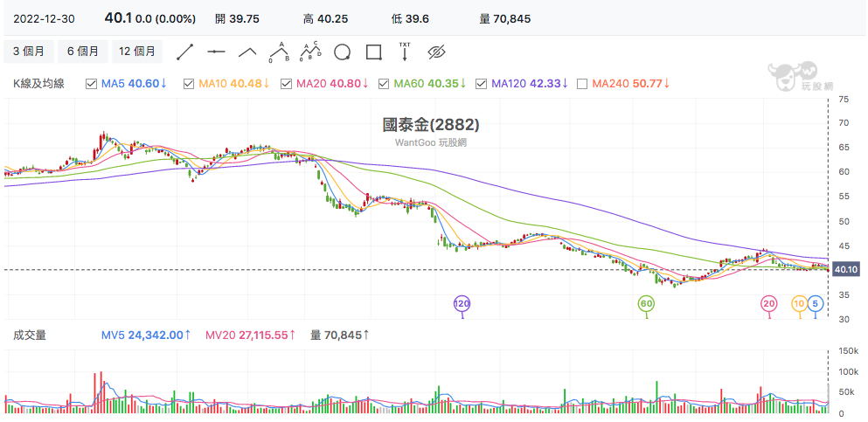Select the horizontal line drawing tool
The width and height of the screenshot is (868, 422).
(217, 52)
